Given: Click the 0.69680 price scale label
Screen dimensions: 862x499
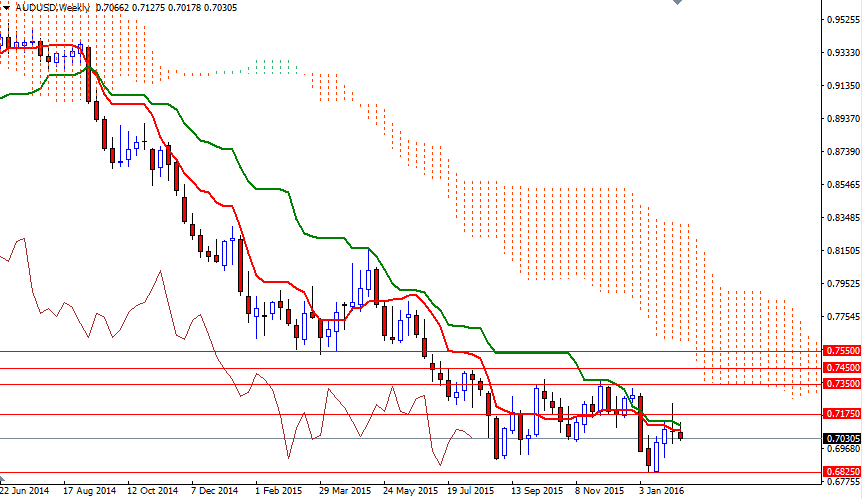Looking at the screenshot, I should pyautogui.click(x=843, y=448).
